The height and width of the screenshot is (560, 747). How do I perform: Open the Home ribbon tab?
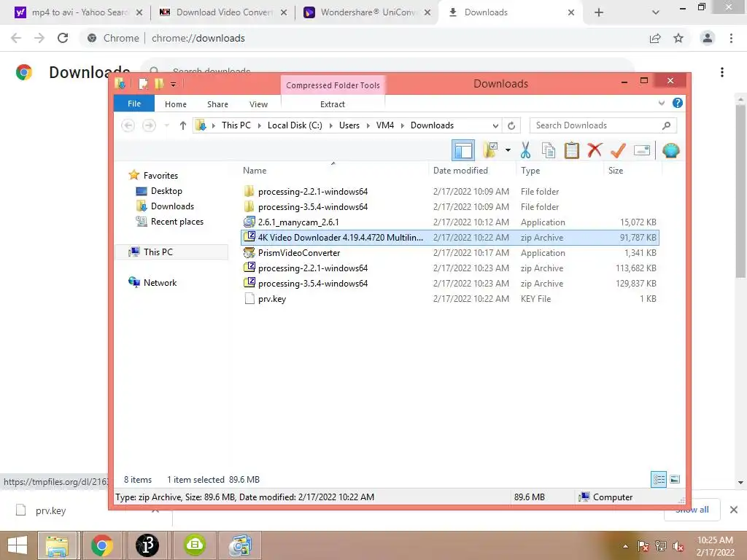tap(176, 104)
